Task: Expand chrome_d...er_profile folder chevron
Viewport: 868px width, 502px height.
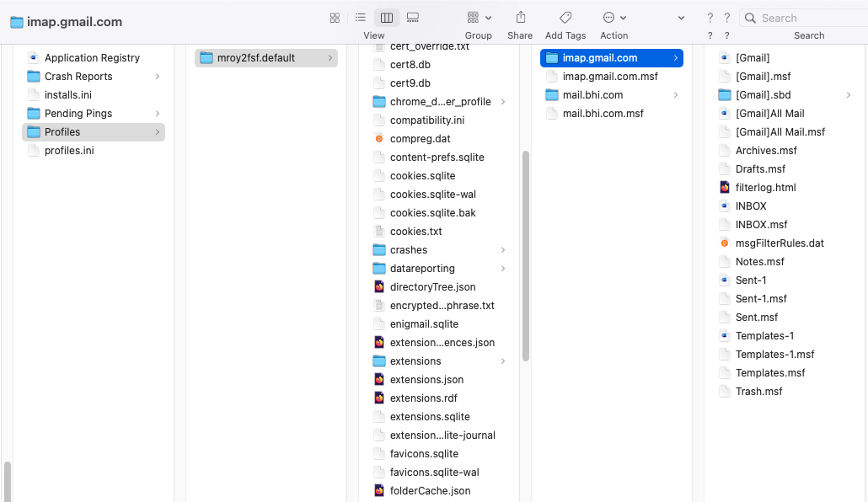Action: (x=502, y=102)
